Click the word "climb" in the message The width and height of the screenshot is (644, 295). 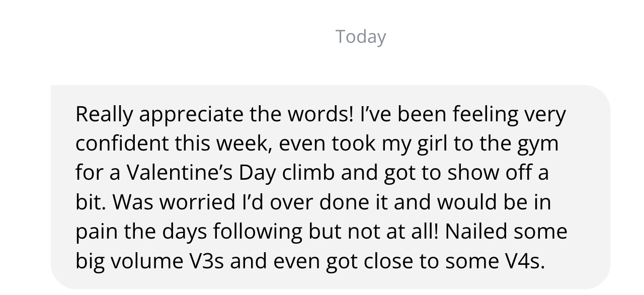[308, 173]
